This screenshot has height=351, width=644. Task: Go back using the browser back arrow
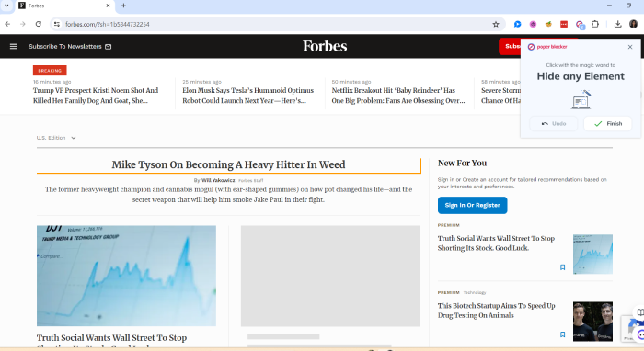[7, 24]
